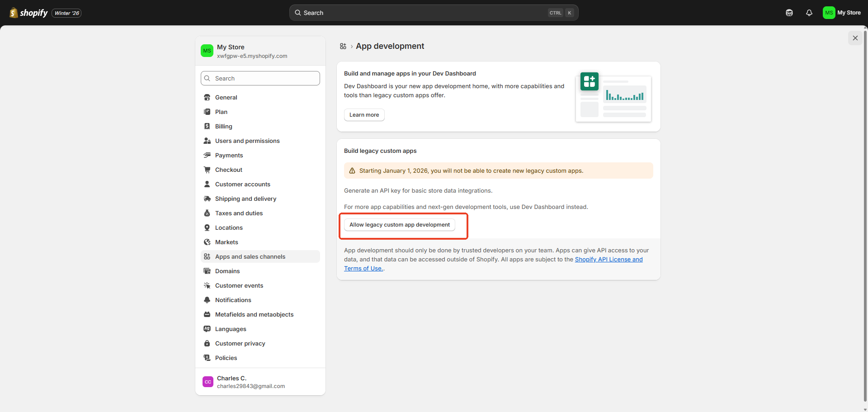The image size is (868, 412).
Task: Open the notifications bell icon
Action: 809,13
